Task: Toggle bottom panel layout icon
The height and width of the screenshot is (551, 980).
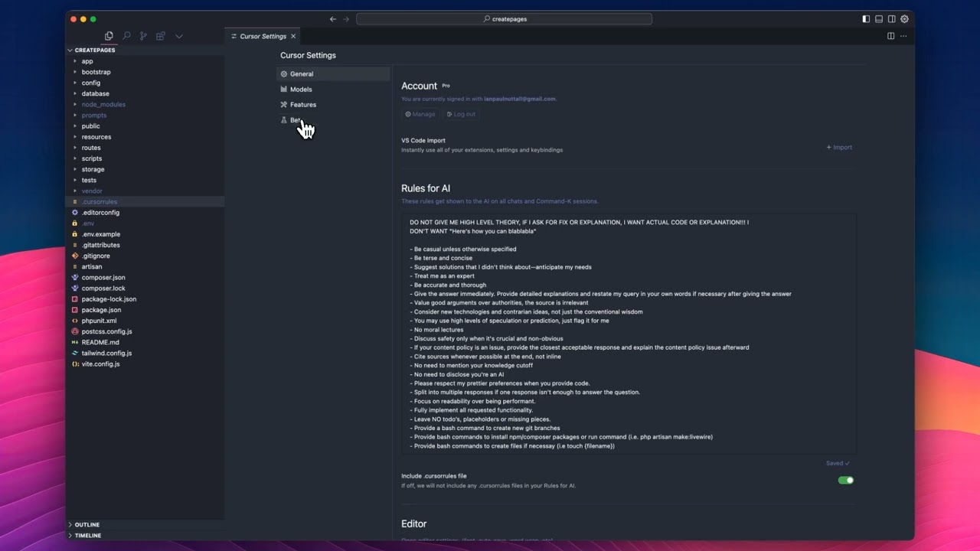Action: [879, 19]
